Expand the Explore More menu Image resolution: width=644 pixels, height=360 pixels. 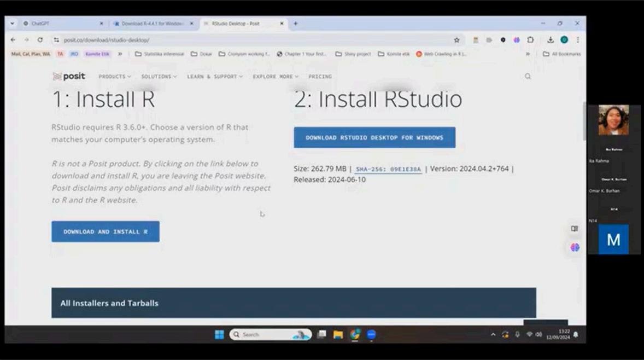point(276,77)
